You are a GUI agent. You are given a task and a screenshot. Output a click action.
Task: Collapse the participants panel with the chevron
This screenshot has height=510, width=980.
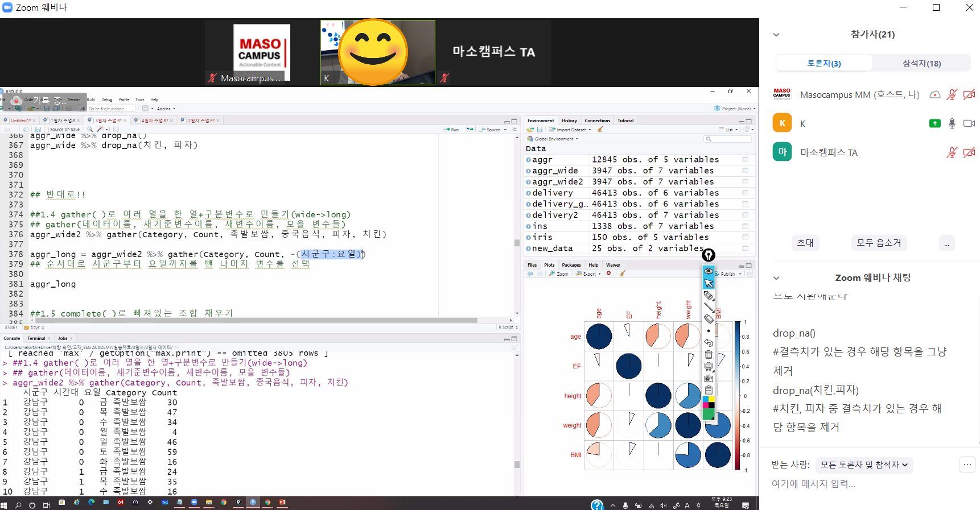coord(776,35)
